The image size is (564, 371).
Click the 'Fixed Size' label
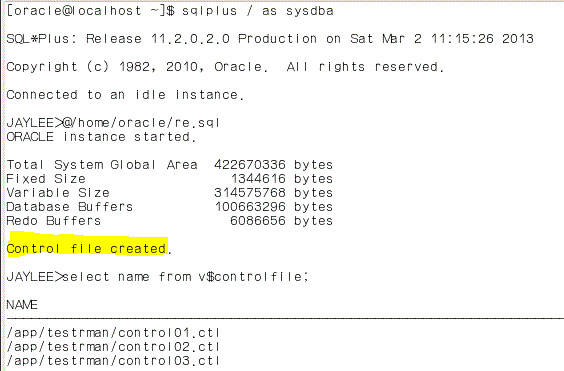[46, 179]
